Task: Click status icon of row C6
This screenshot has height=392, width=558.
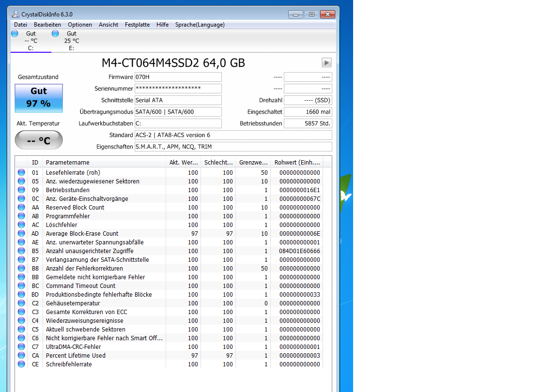Action: coord(21,338)
